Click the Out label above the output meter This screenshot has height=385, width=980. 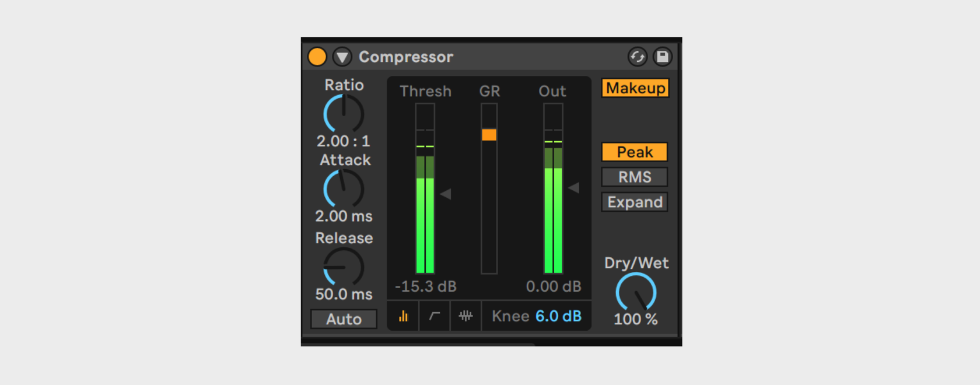552,91
